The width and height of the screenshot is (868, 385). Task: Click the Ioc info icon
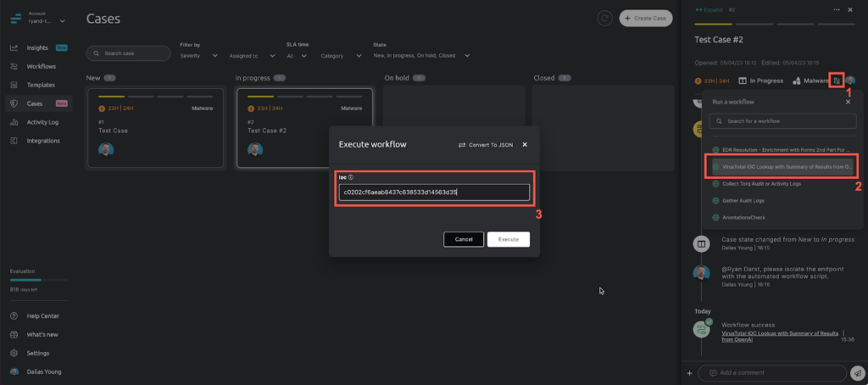[351, 177]
